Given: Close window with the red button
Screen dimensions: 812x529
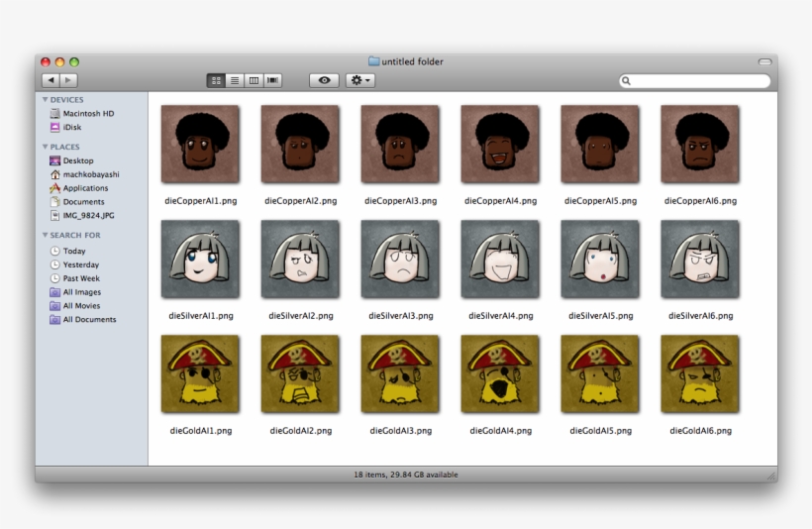Looking at the screenshot, I should (46, 62).
